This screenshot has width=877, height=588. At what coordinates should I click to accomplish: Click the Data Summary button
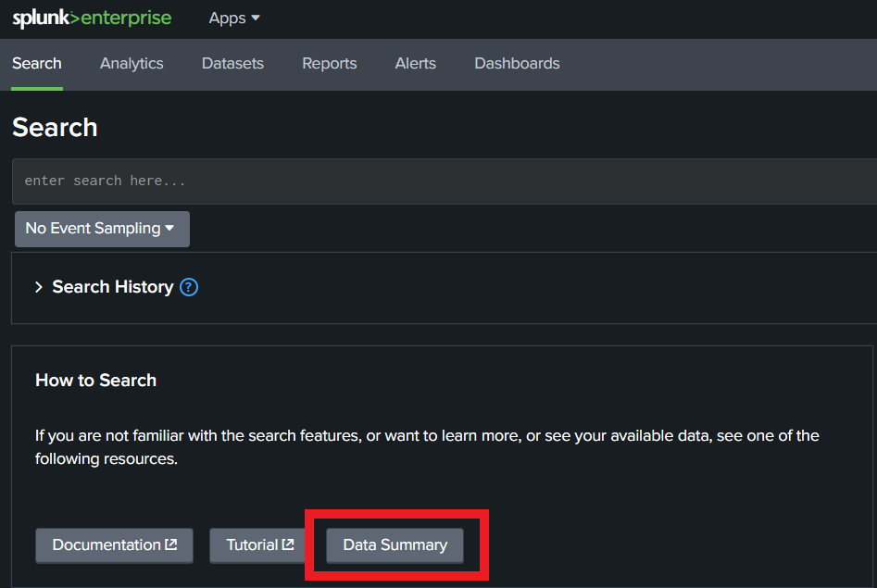click(x=395, y=545)
